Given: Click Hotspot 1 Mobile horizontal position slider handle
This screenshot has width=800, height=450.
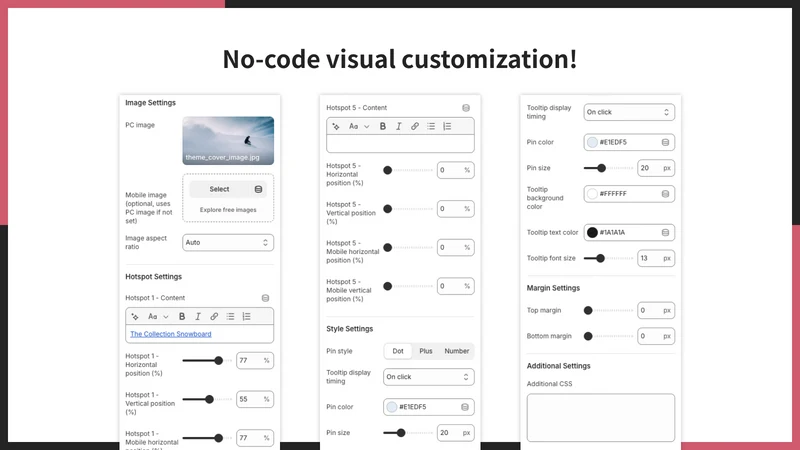Looking at the screenshot, I should pos(218,438).
